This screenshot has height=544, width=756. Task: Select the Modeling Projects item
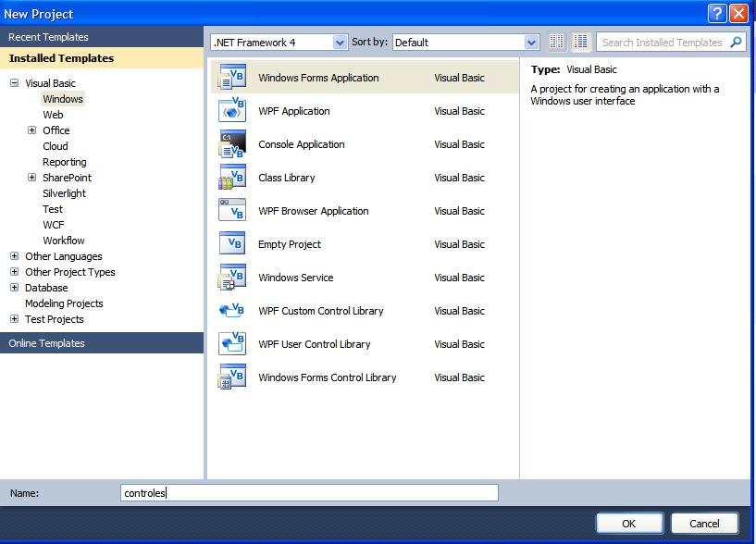click(x=64, y=303)
